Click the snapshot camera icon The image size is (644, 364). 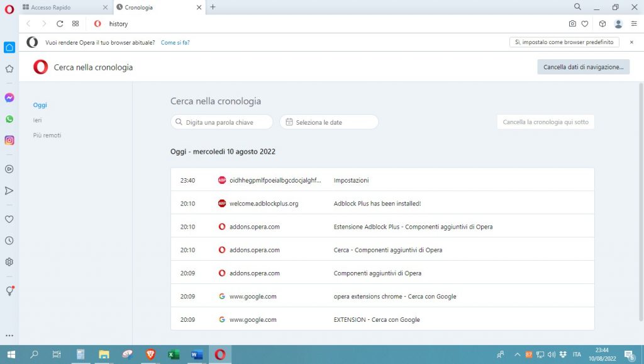(572, 24)
